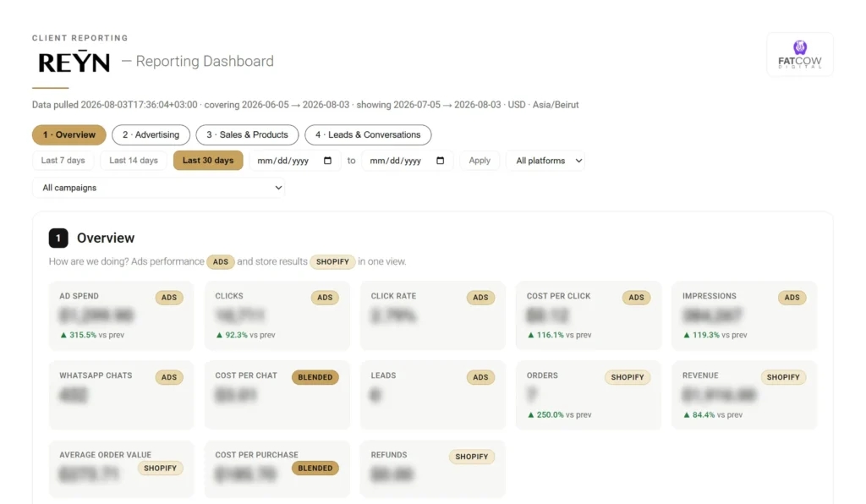Click the start date input field

295,161
